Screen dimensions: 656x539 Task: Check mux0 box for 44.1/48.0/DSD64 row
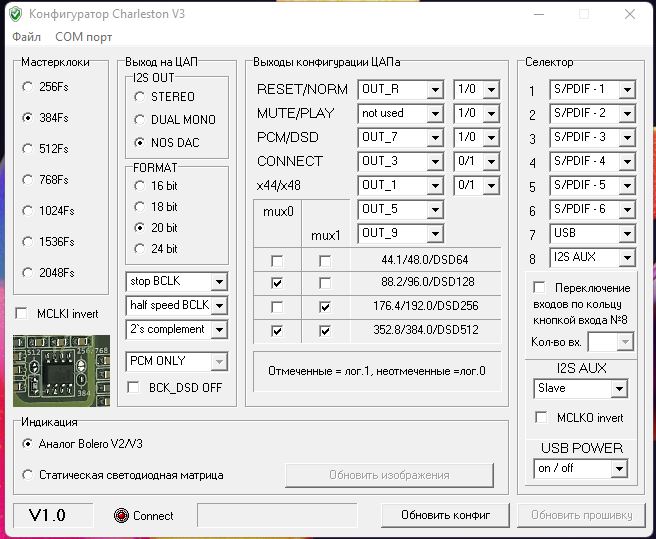coord(277,260)
